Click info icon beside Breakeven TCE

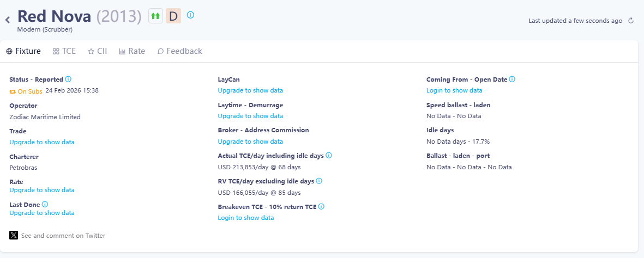[x=321, y=206]
